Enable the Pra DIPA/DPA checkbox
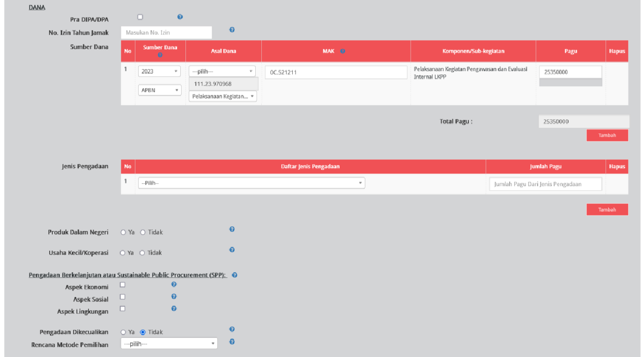 140,17
